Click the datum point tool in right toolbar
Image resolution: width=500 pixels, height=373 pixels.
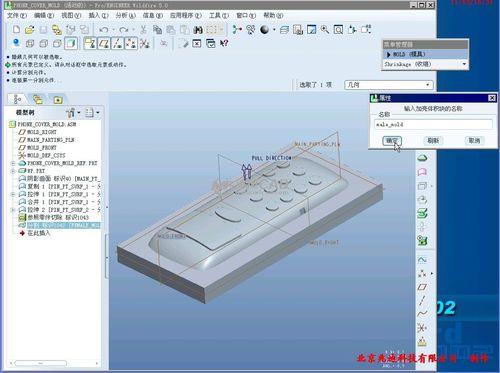point(422,273)
